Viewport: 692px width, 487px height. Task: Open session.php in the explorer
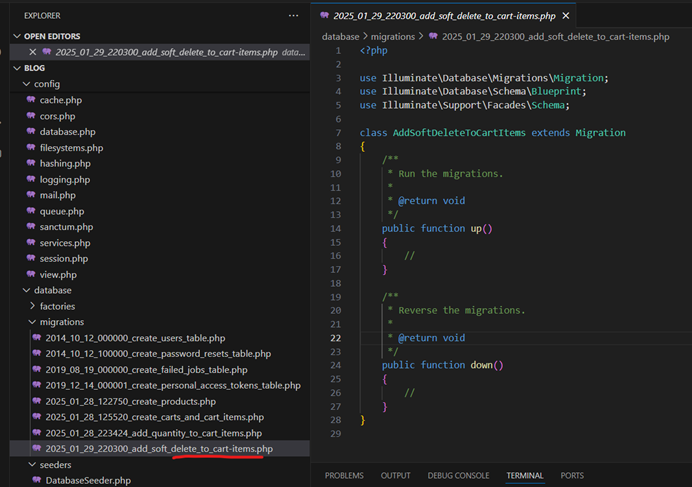(64, 259)
